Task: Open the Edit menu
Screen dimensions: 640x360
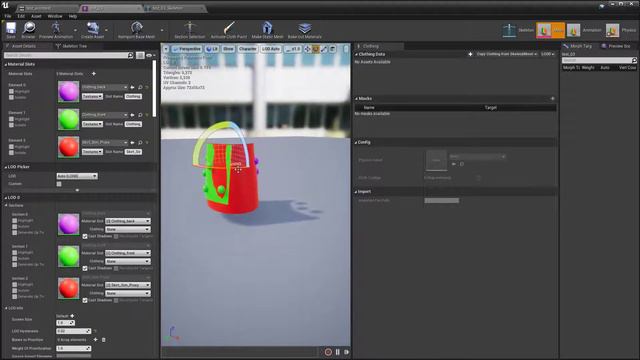Action: (21, 16)
